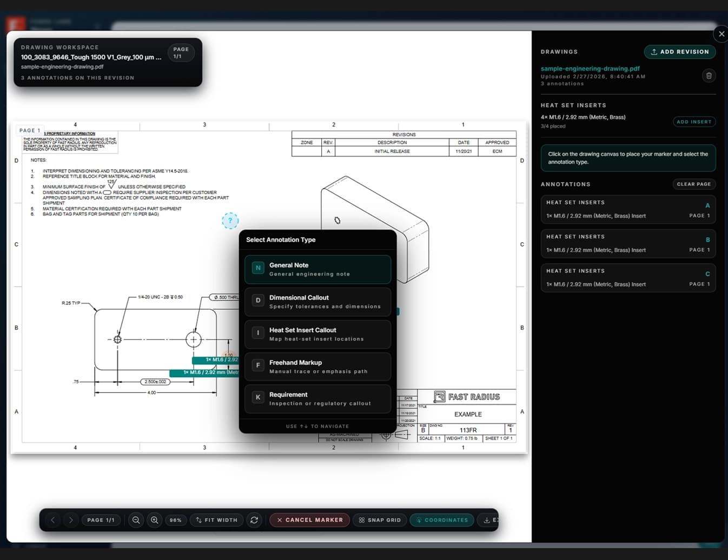Clear annotations with Clear Page button
Viewport: 728px width, 560px height.
tap(694, 184)
